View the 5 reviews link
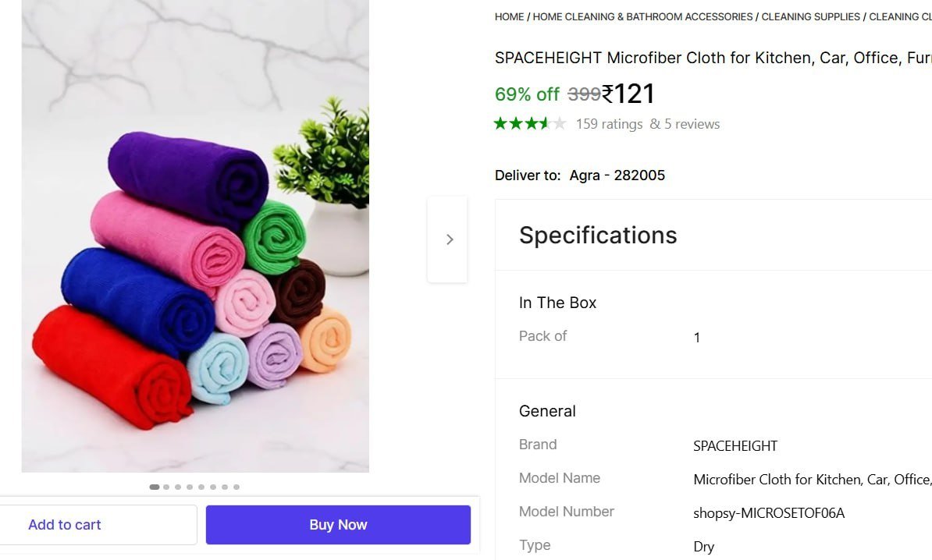The image size is (932, 560). 690,123
